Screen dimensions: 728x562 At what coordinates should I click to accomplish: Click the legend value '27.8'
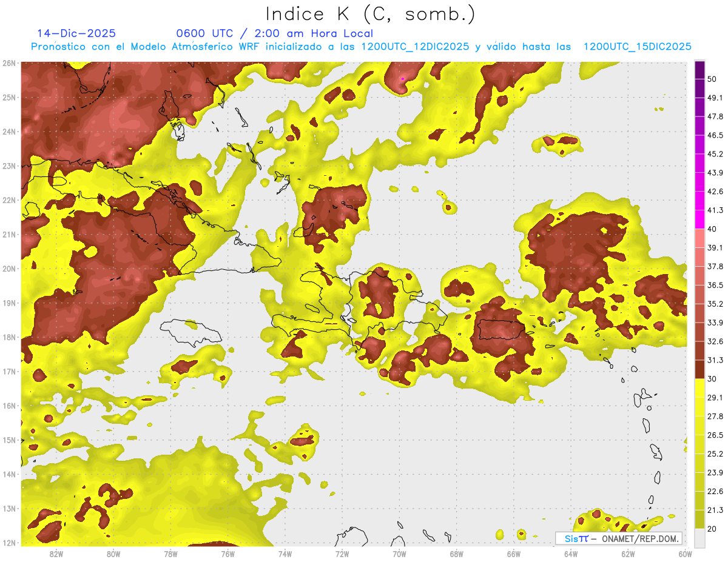tap(715, 416)
